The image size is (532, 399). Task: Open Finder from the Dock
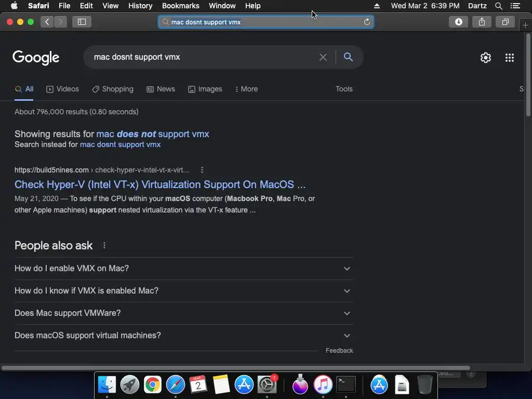tap(107, 385)
